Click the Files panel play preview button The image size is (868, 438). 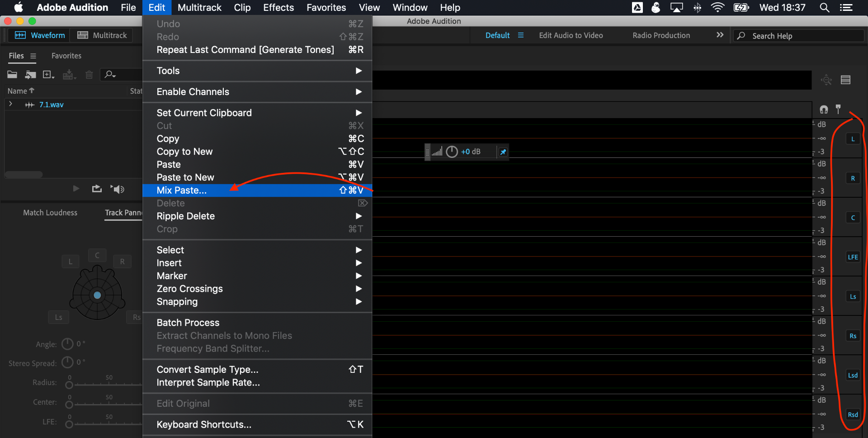(76, 189)
